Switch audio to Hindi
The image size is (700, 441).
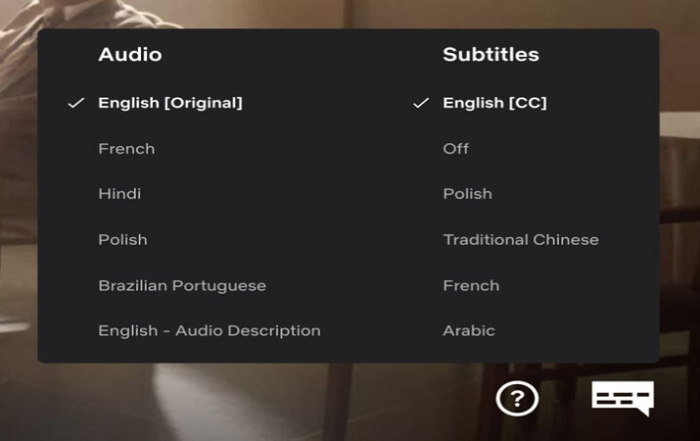click(119, 193)
